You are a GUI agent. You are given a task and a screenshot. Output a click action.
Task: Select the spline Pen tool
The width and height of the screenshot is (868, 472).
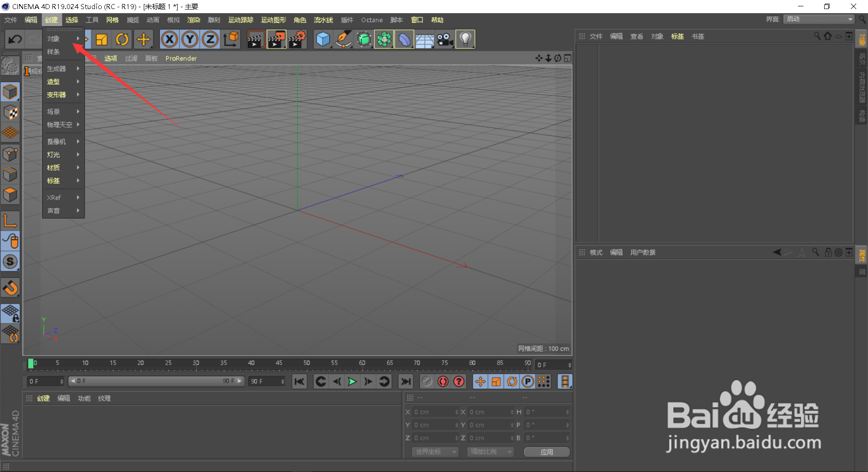tap(344, 39)
